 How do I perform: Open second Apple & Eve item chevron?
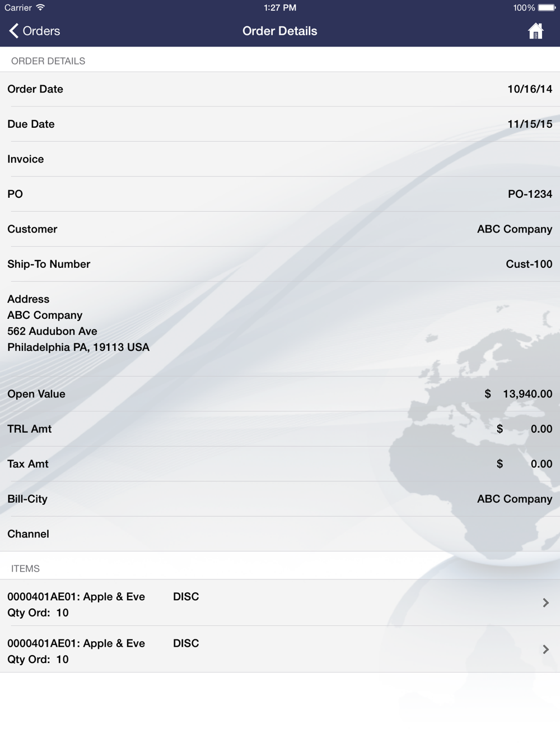point(546,649)
